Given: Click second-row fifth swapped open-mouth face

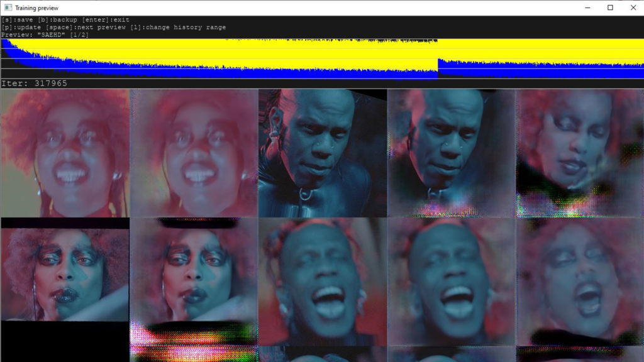Looking at the screenshot, I should point(579,282).
